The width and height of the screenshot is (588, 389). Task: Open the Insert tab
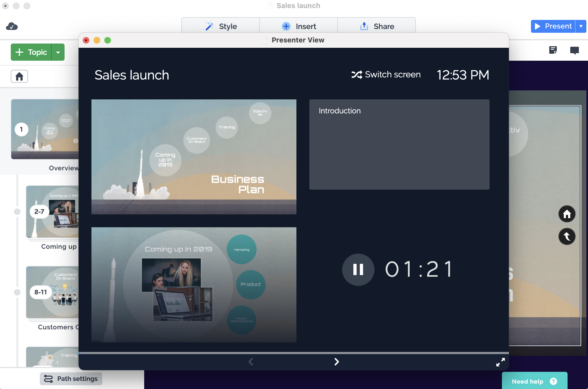click(299, 26)
